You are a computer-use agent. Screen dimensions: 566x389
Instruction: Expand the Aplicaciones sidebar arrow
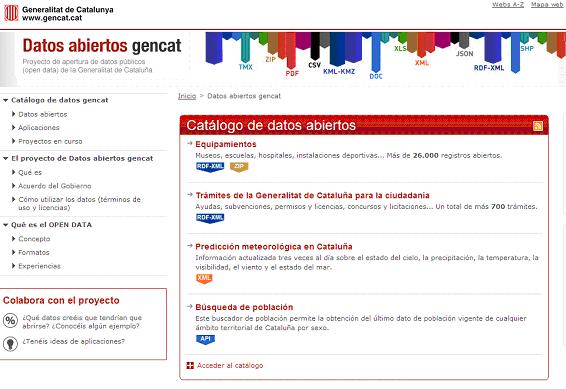14,127
